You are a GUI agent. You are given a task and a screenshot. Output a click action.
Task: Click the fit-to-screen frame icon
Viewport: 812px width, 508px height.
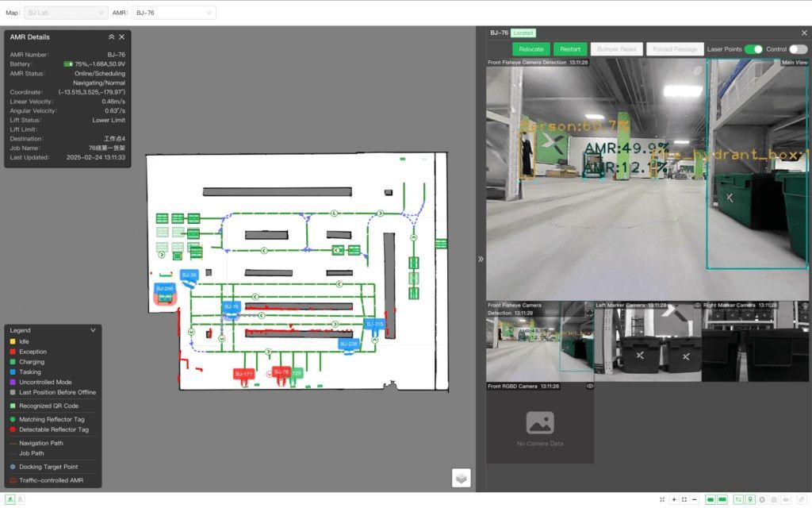(684, 500)
